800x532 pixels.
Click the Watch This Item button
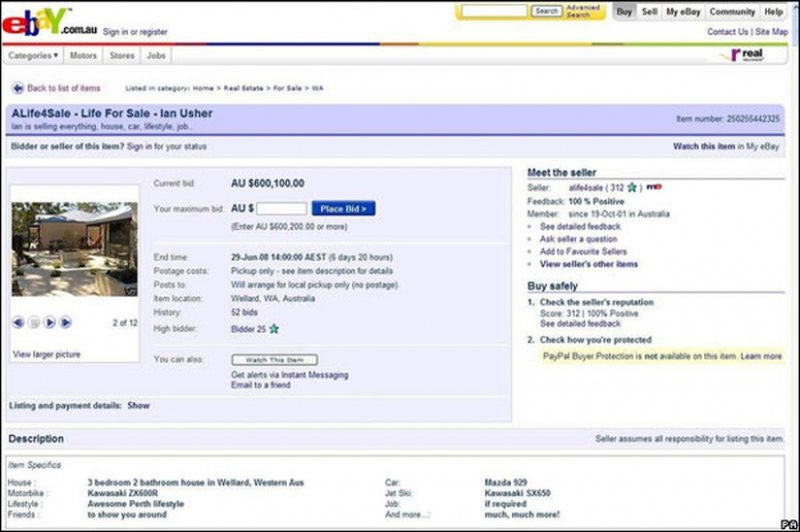pyautogui.click(x=274, y=360)
